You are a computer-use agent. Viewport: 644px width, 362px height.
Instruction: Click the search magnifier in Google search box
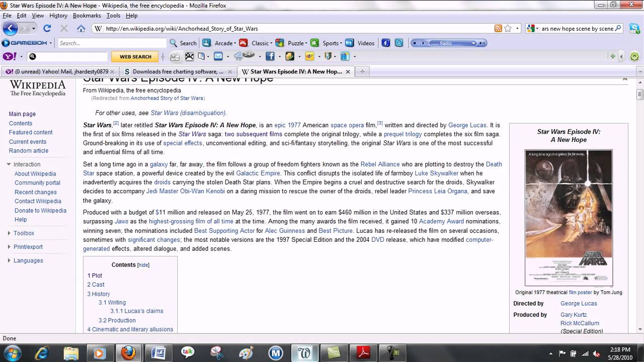point(618,29)
